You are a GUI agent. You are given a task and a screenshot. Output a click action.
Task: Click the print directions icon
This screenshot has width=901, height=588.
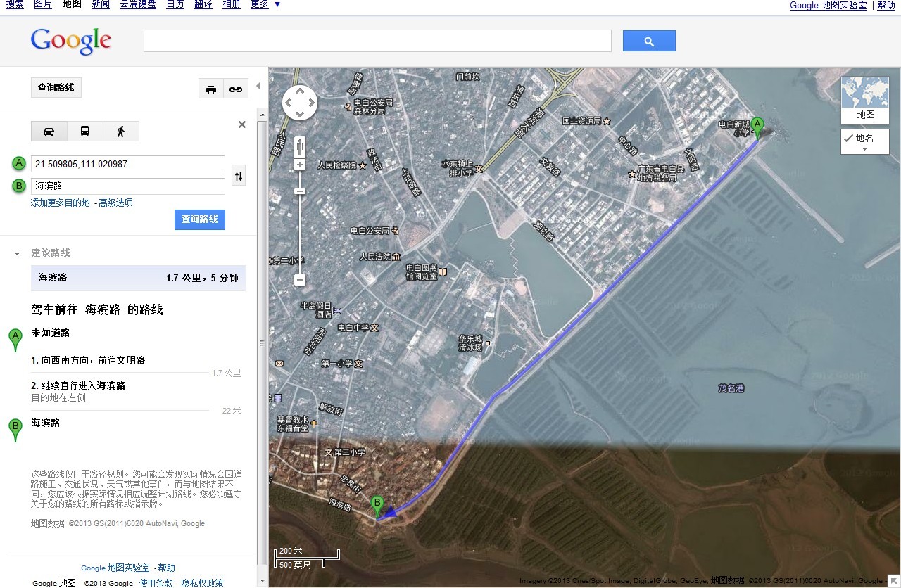click(210, 89)
